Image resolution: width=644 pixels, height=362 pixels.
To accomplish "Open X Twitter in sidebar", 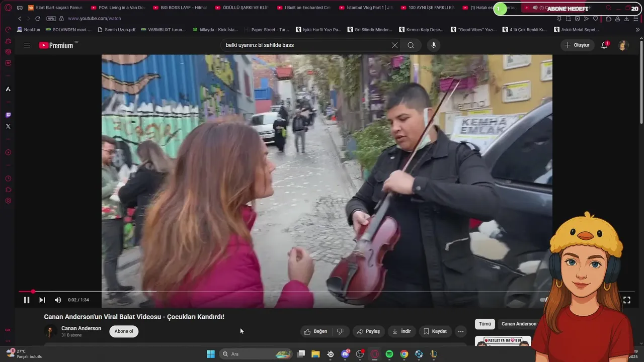I will coord(8,126).
